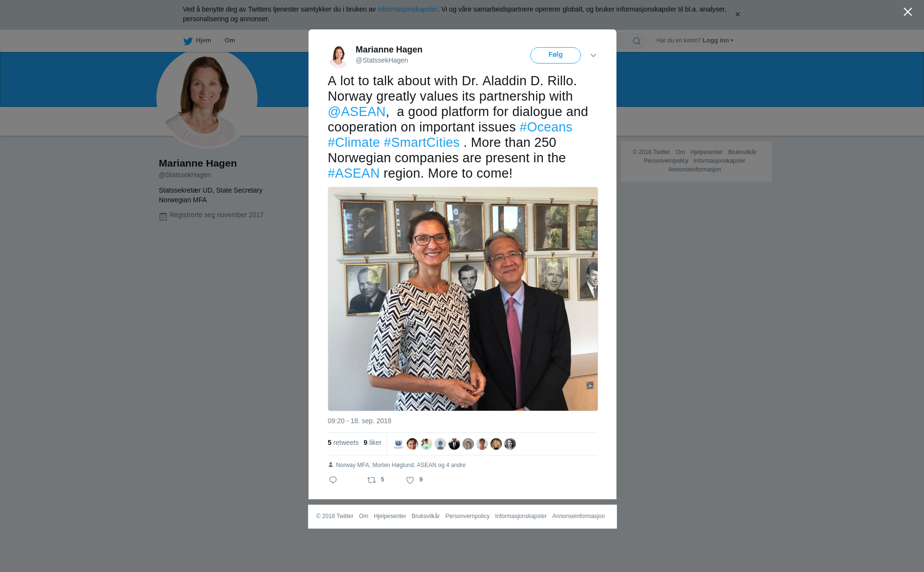This screenshot has width=924, height=572.
Task: Toggle Følg button to follow Marianne Hagen
Action: pyautogui.click(x=555, y=55)
